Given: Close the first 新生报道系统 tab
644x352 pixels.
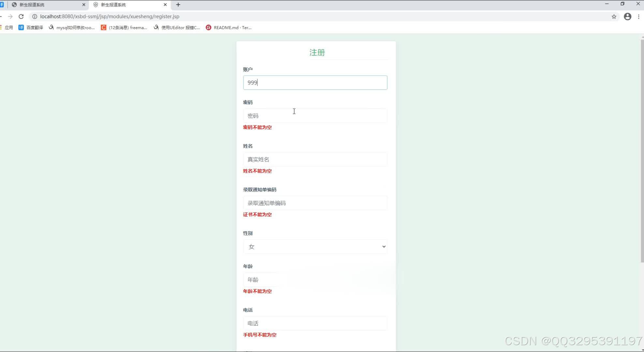Looking at the screenshot, I should coord(84,5).
